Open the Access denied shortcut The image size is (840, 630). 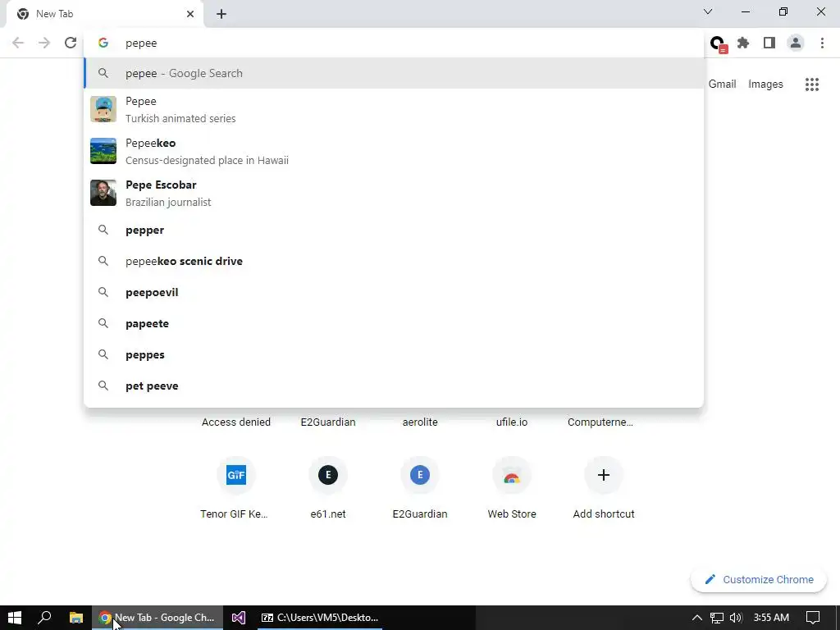pyautogui.click(x=236, y=422)
